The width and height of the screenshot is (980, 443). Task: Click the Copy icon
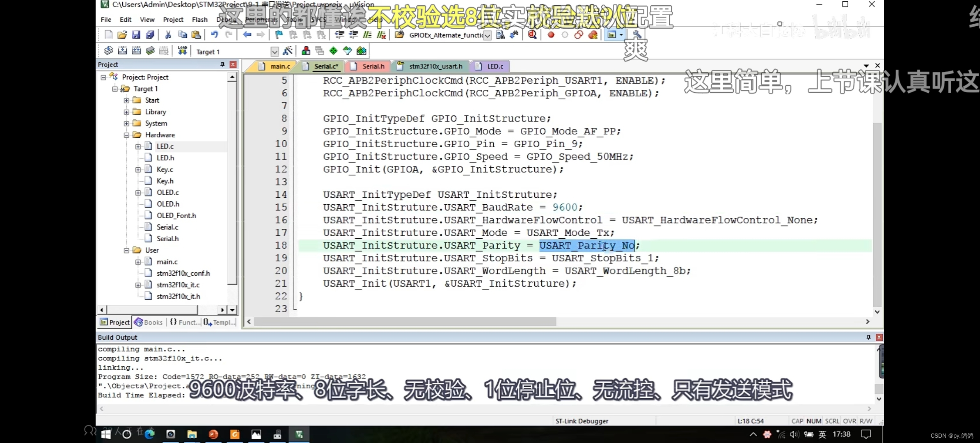point(182,35)
